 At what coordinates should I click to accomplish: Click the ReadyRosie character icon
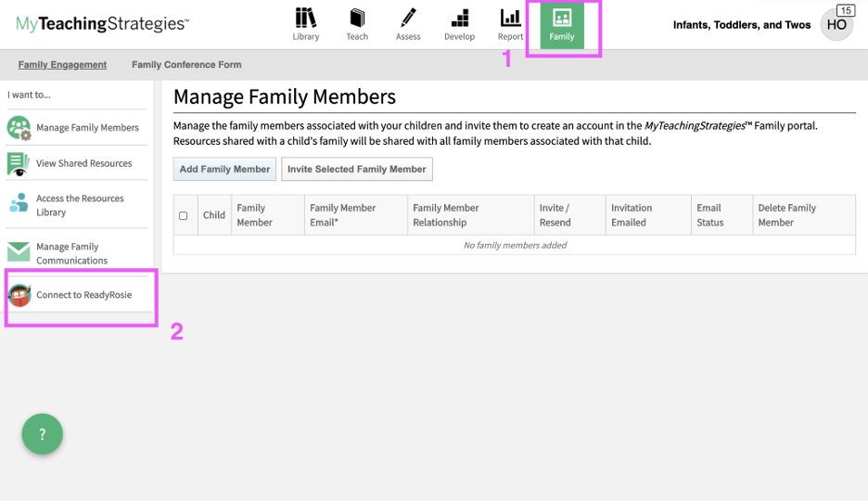[19, 295]
